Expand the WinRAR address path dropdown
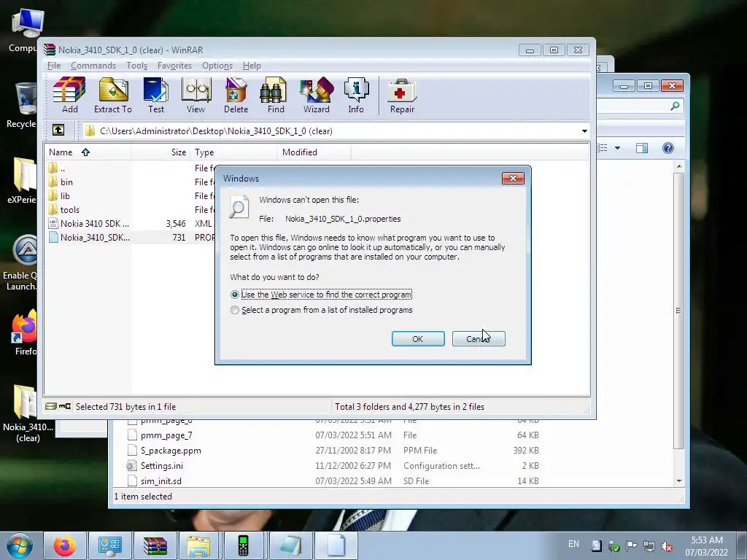The image size is (747, 560). click(x=584, y=131)
